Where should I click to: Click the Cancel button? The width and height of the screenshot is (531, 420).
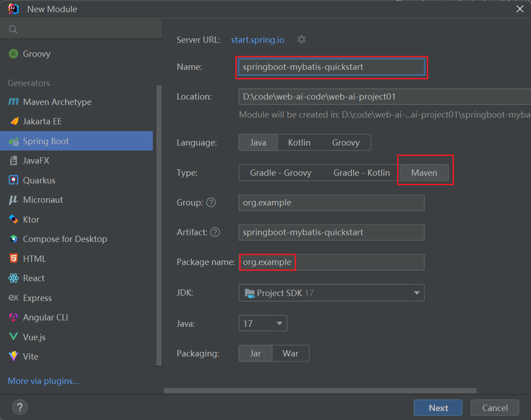pos(495,407)
